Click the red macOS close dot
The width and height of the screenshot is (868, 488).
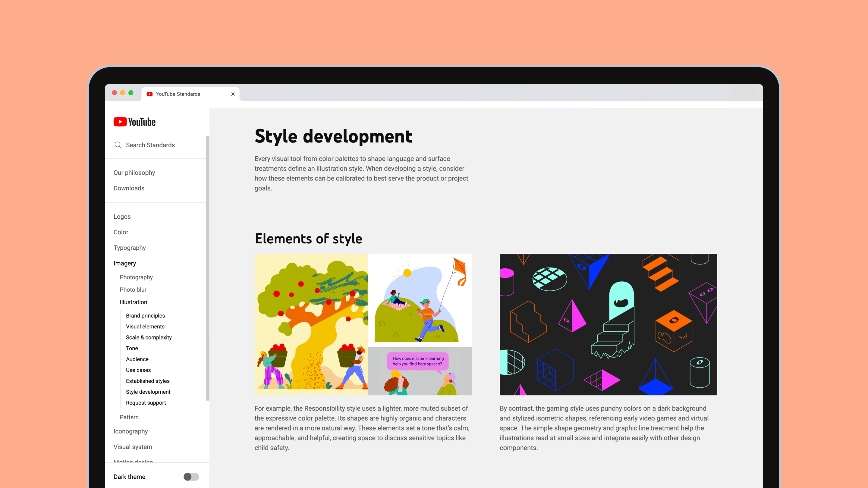click(115, 93)
